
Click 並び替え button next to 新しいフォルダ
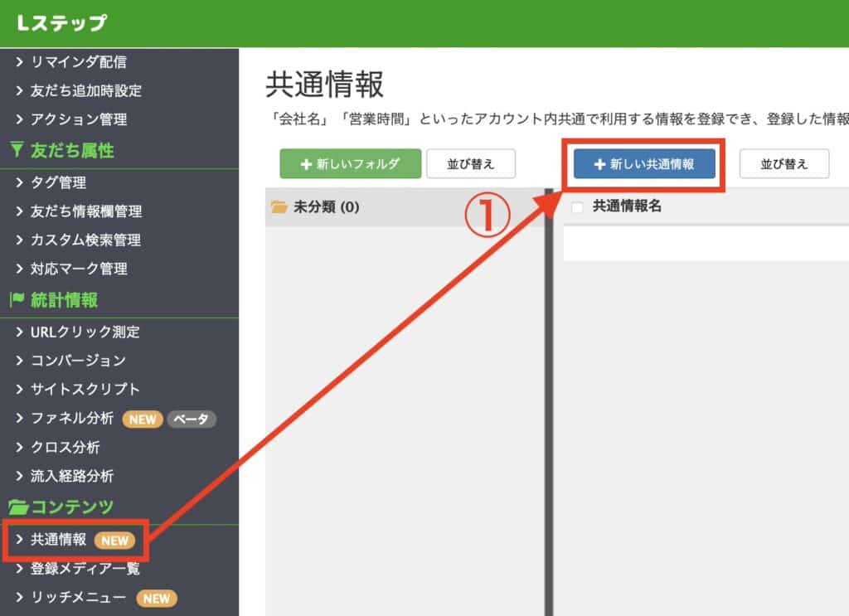(x=470, y=164)
